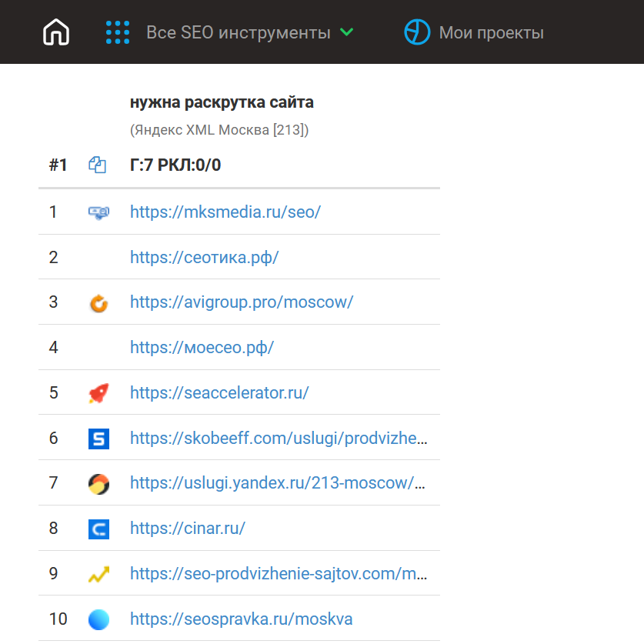The image size is (644, 644).
Task: Click the Yandex uslugi favicon
Action: (x=98, y=484)
